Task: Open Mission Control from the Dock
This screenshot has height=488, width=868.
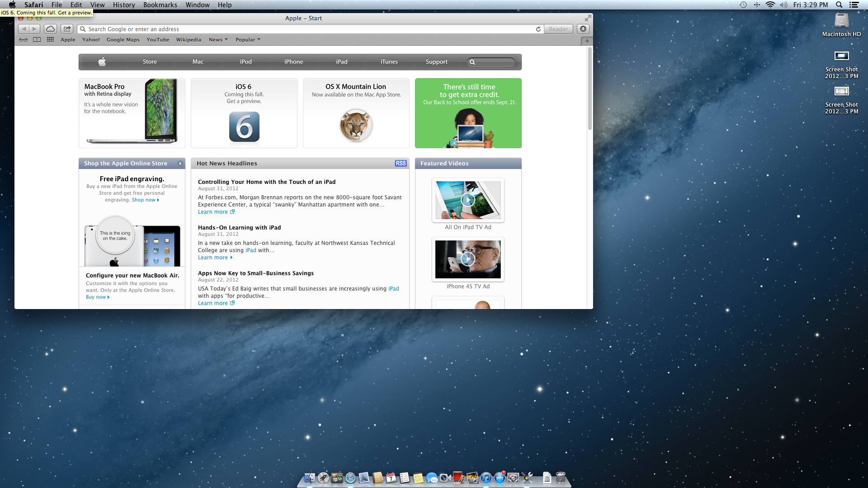Action: (x=337, y=478)
